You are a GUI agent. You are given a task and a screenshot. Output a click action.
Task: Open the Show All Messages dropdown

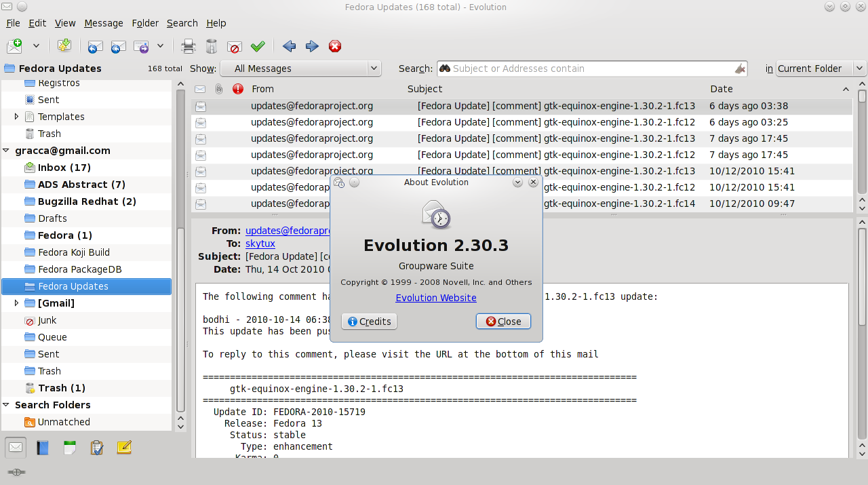point(300,69)
